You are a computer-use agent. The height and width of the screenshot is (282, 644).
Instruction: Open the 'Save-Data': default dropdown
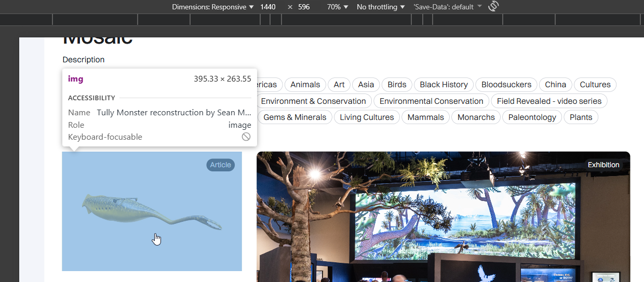[448, 7]
